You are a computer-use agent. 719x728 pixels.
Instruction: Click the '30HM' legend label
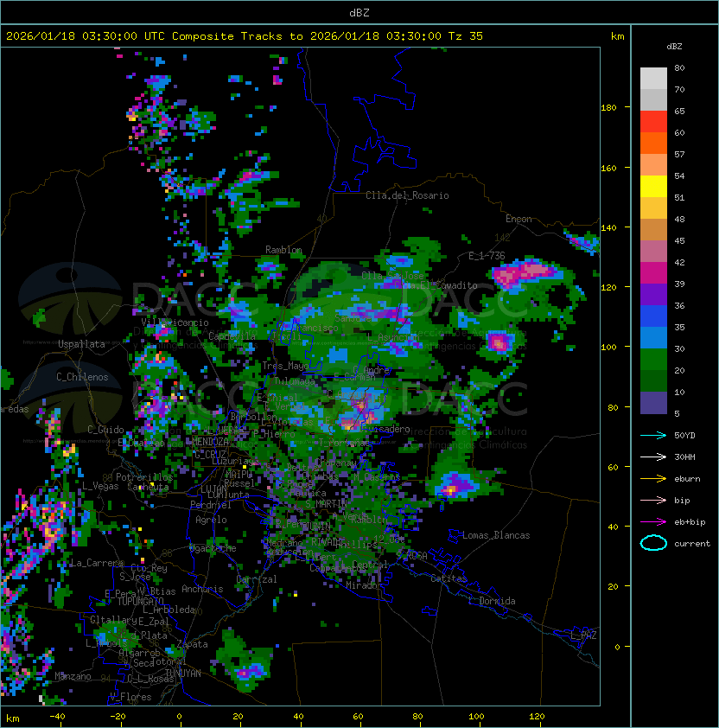(x=684, y=457)
